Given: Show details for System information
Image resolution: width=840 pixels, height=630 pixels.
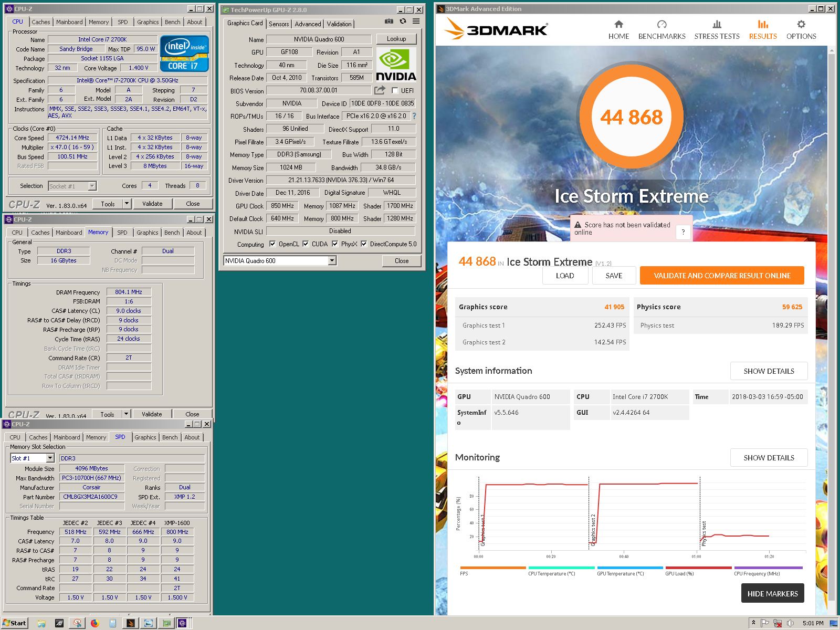Looking at the screenshot, I should point(769,371).
